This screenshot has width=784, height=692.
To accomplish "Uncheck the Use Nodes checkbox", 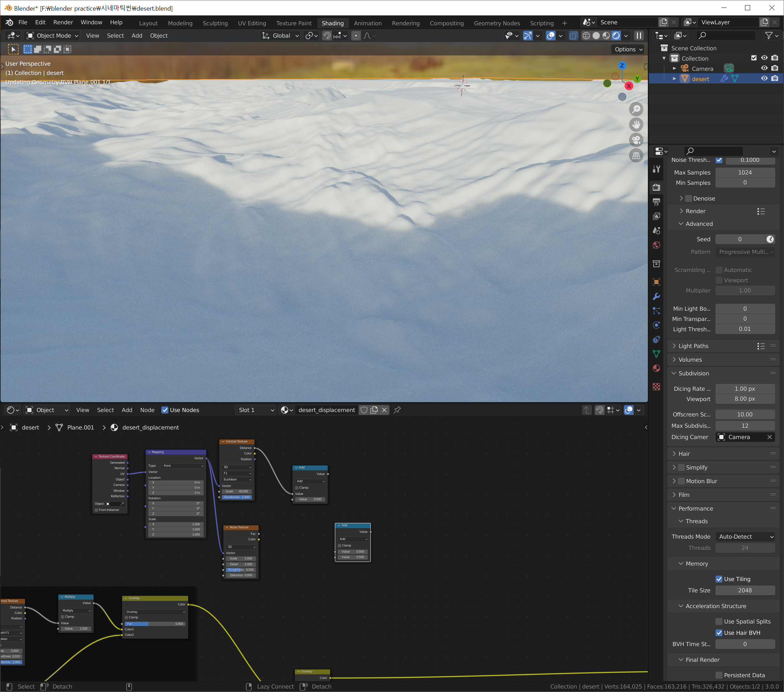I will coord(165,410).
